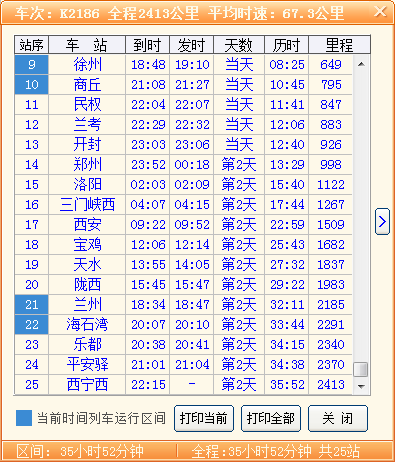This screenshot has width=395, height=462.
Task: Click the 站序 column header
Action: [32, 45]
